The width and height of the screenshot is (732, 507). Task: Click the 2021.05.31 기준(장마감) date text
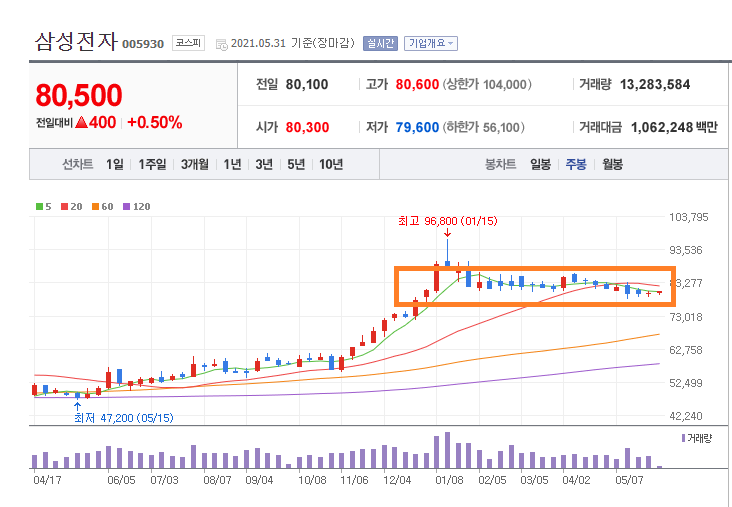click(293, 43)
